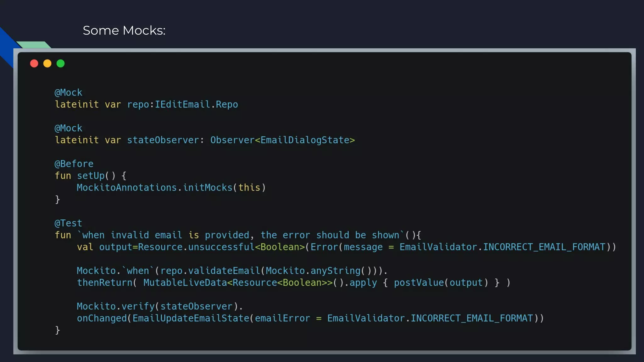Click the test function name in backticks
644x362 pixels.
241,235
